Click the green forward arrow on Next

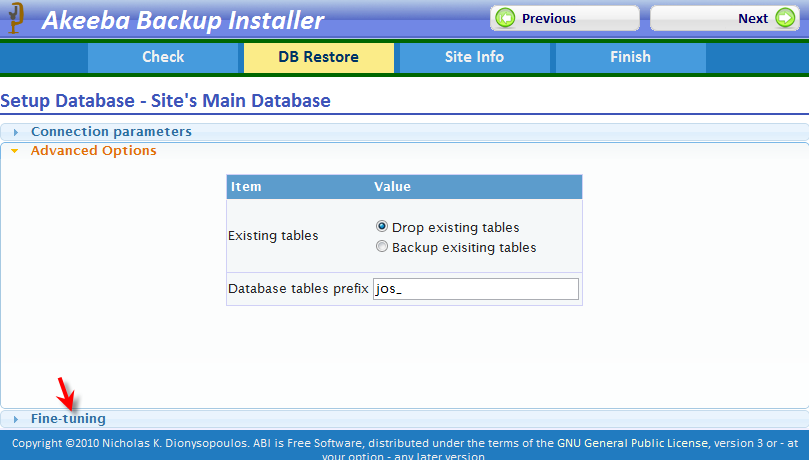click(785, 18)
